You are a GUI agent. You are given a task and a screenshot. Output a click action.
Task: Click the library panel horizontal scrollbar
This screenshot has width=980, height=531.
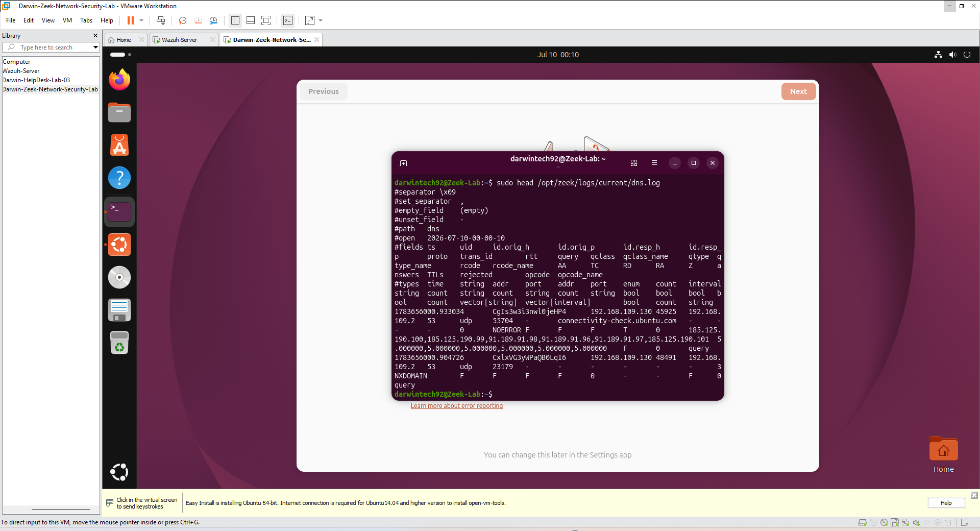click(61, 510)
